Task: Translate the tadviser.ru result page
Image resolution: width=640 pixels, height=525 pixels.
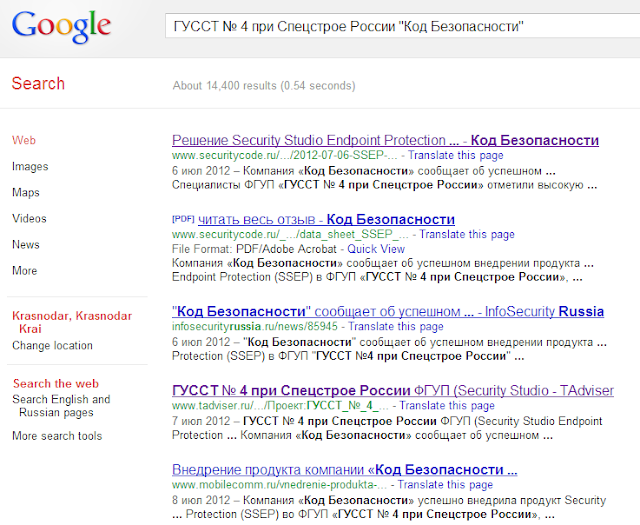Action: (x=447, y=406)
